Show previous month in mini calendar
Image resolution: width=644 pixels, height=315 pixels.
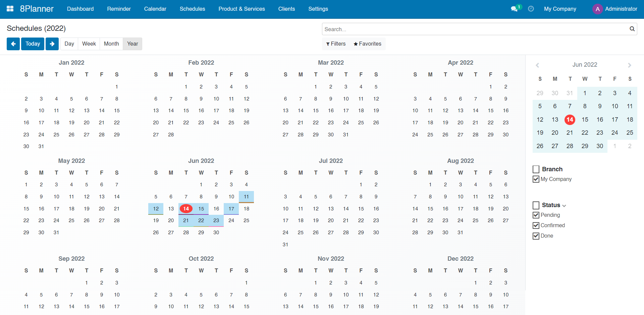[x=537, y=65]
